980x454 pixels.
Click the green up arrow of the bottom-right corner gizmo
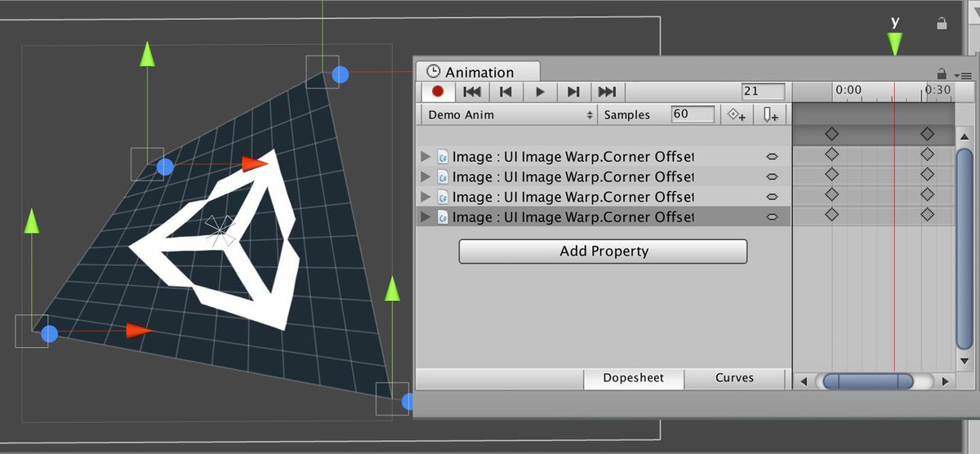pyautogui.click(x=392, y=288)
